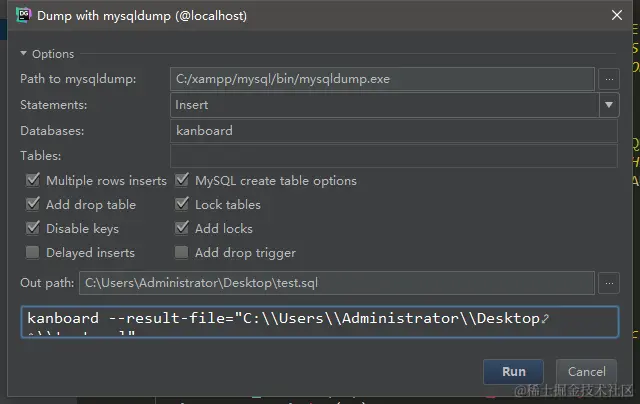Browse for Out path with ellipsis button
The image size is (640, 404).
tap(609, 283)
